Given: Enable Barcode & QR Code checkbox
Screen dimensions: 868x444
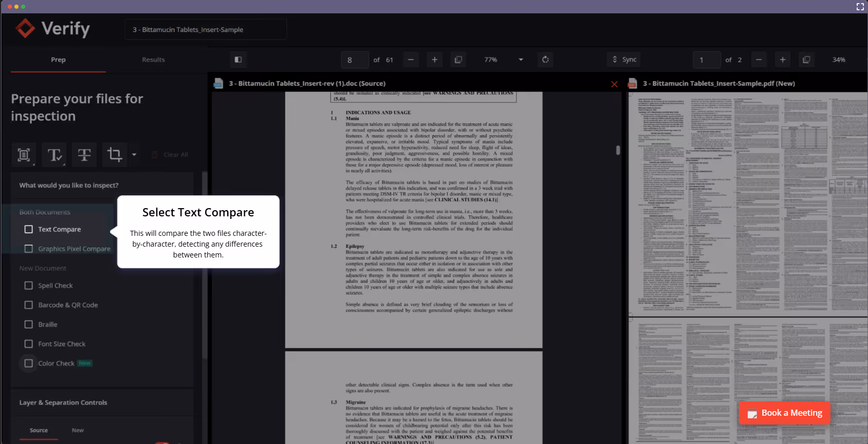Looking at the screenshot, I should click(x=29, y=305).
